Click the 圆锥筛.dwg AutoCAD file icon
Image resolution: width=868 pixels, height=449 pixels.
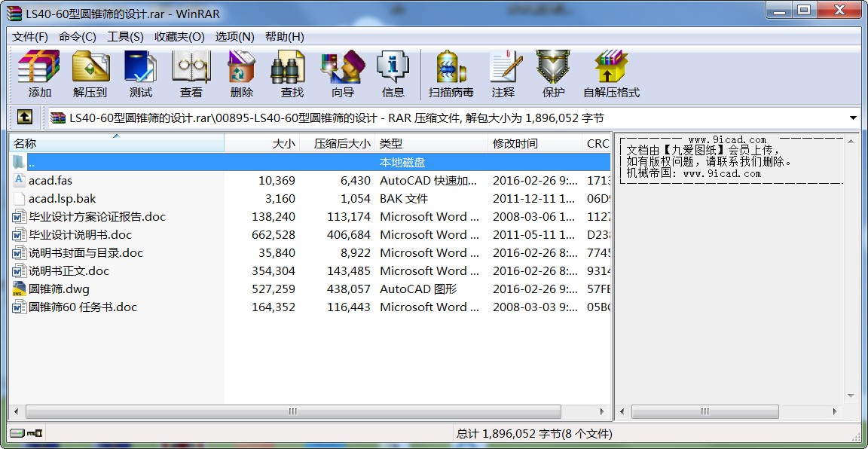tap(19, 289)
